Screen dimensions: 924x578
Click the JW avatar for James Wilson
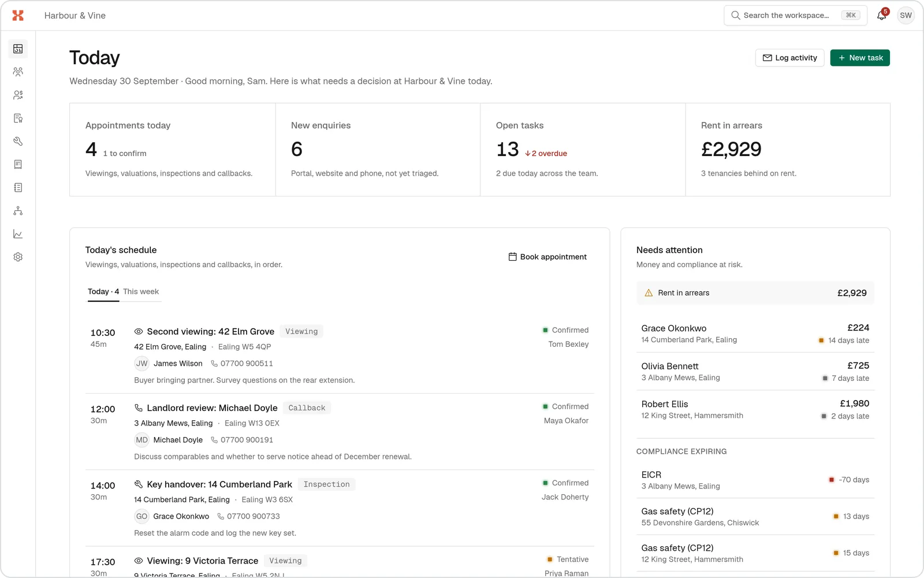(141, 364)
